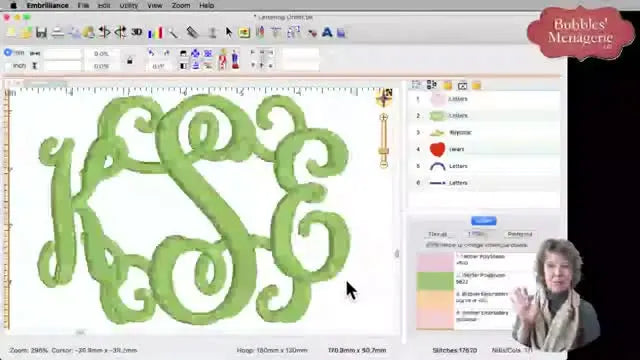Image resolution: width=640 pixels, height=360 pixels.
Task: Click the horizontal scrollbar under the canvas
Action: point(81,333)
